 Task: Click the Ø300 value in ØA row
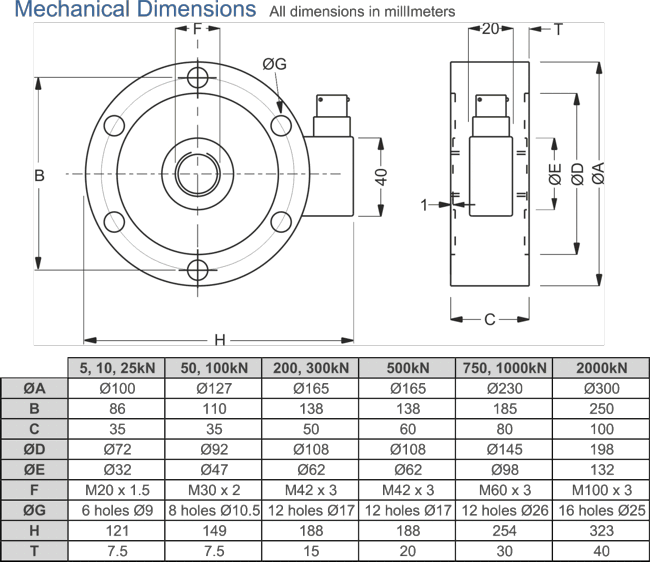point(600,388)
